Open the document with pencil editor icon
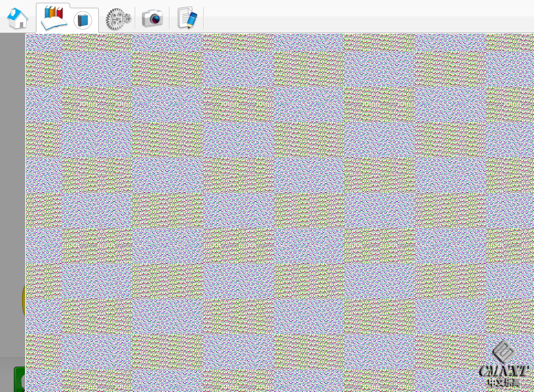Screen dimensions: 534x392 pyautogui.click(x=187, y=18)
